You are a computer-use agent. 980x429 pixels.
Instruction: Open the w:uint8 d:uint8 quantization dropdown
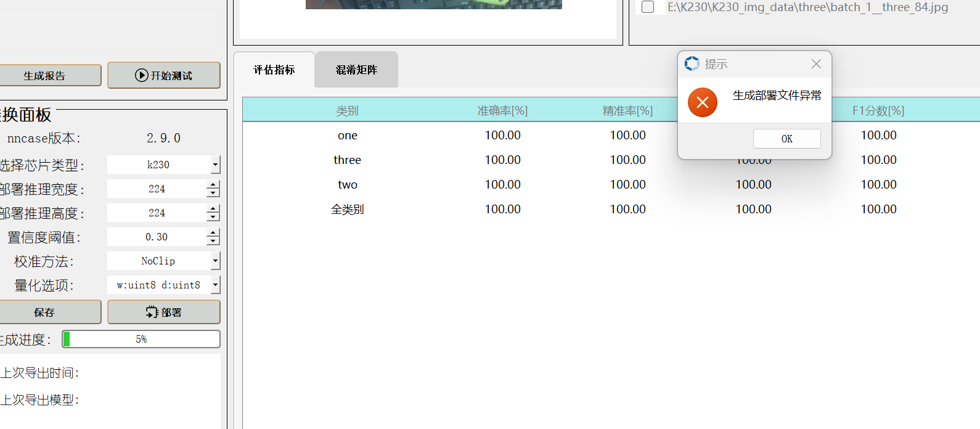214,285
